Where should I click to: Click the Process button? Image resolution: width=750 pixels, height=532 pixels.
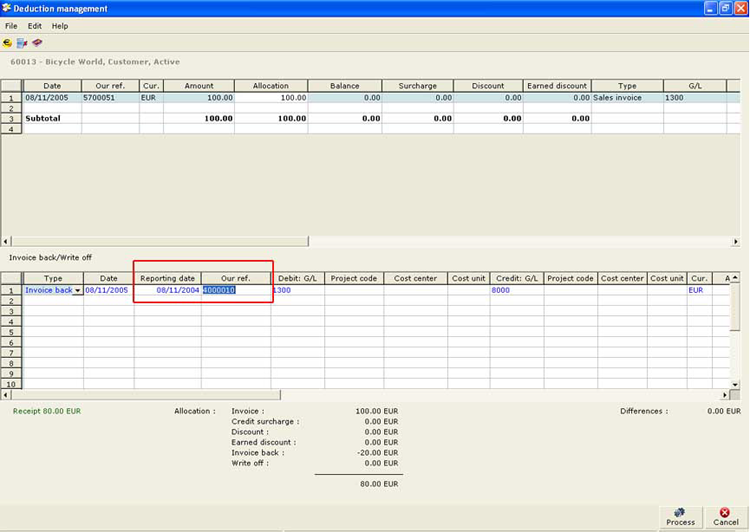point(680,516)
